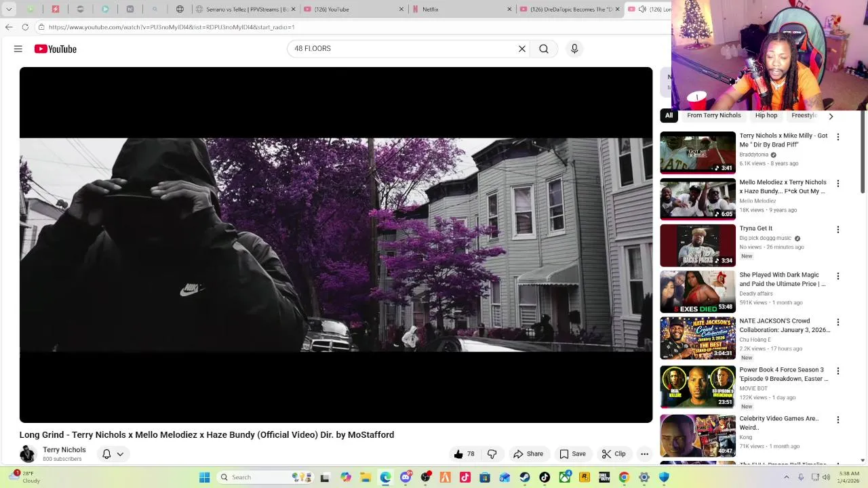Open Got Me video thumbnail
This screenshot has height=488, width=868.
pos(698,152)
